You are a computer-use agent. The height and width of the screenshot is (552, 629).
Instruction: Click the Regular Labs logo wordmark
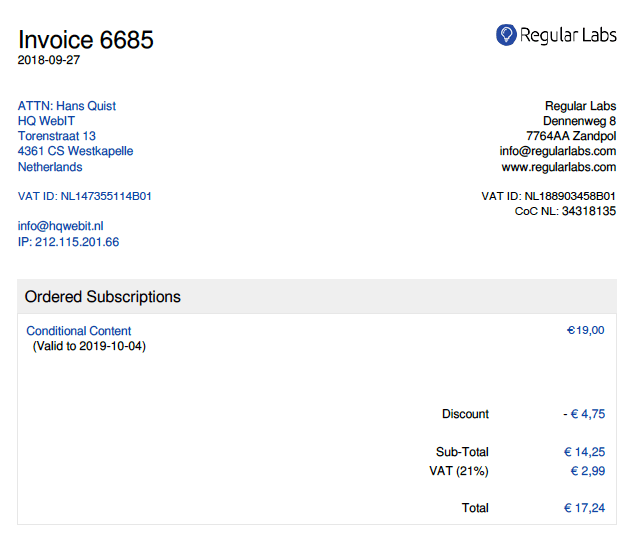coord(568,35)
